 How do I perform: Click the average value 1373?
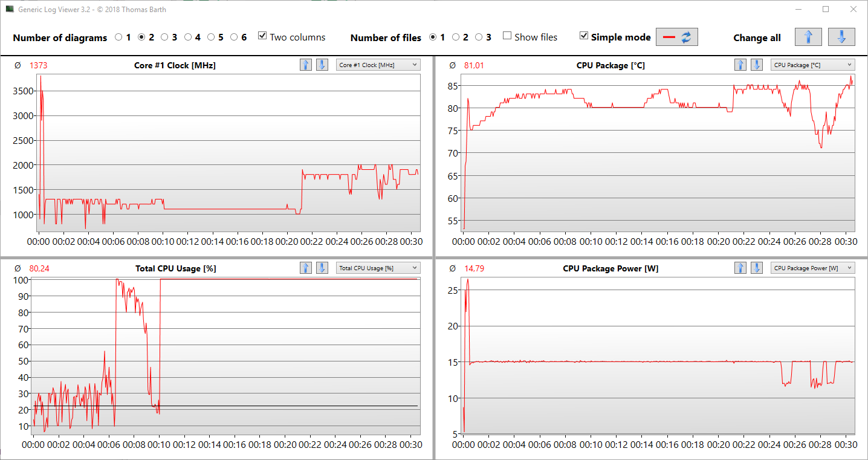click(38, 65)
